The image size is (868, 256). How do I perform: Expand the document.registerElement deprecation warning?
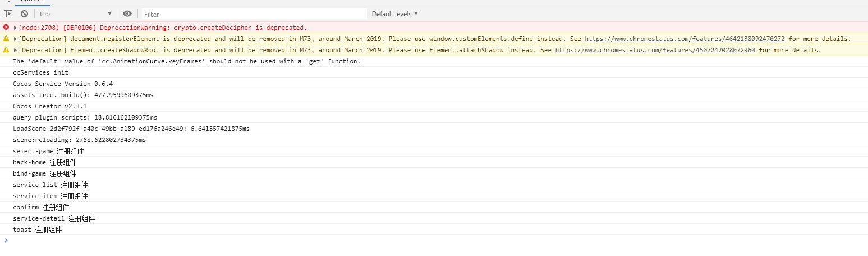(x=15, y=39)
